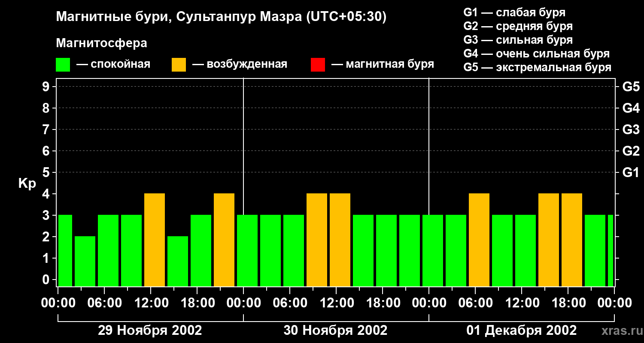The image size is (644, 343).
Task: Click the '— спокойная' legend label
Action: (113, 65)
